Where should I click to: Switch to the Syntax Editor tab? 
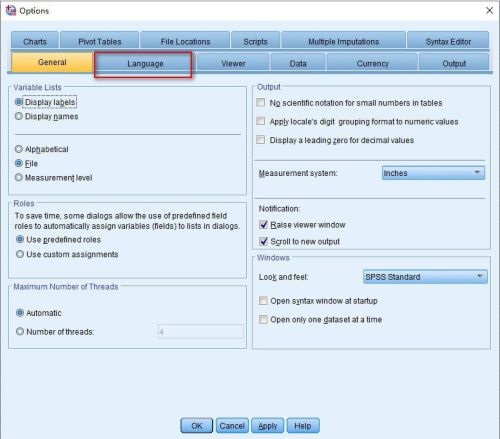(448, 41)
